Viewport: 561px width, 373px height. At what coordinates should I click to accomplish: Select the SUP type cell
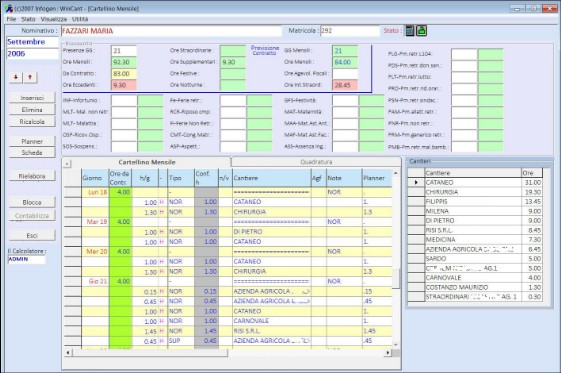(x=181, y=341)
